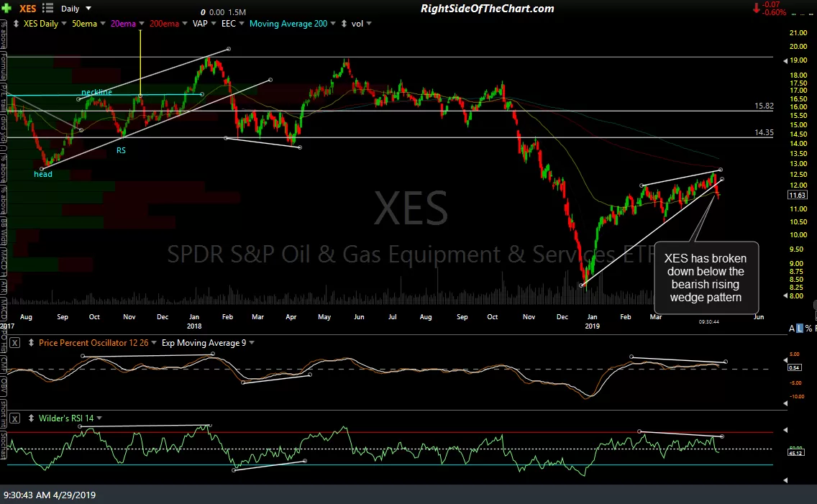This screenshot has height=504, width=817.
Task: Click the oscillator value tag 0.54
Action: click(x=794, y=367)
